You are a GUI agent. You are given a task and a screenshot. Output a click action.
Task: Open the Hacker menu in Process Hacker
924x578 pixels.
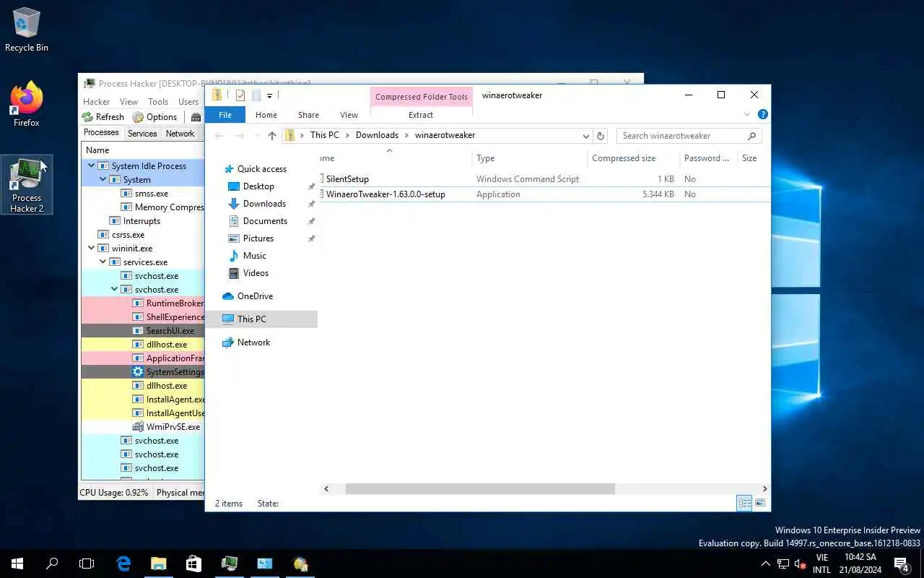coord(97,102)
